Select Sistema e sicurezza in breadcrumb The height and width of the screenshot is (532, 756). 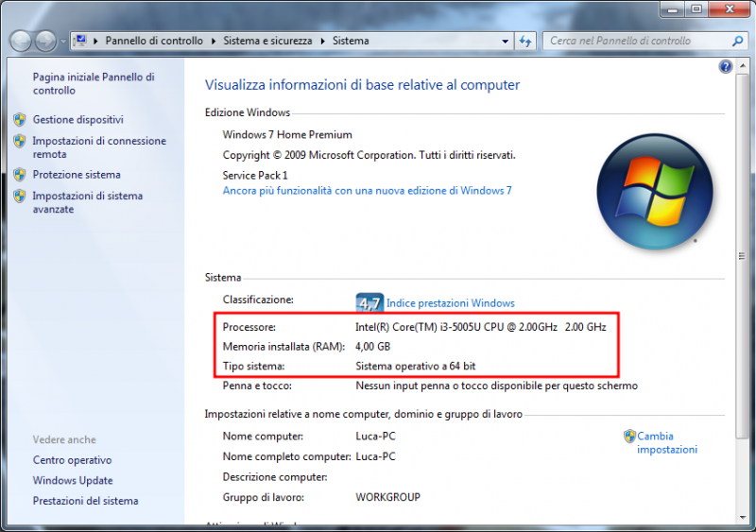tap(268, 42)
